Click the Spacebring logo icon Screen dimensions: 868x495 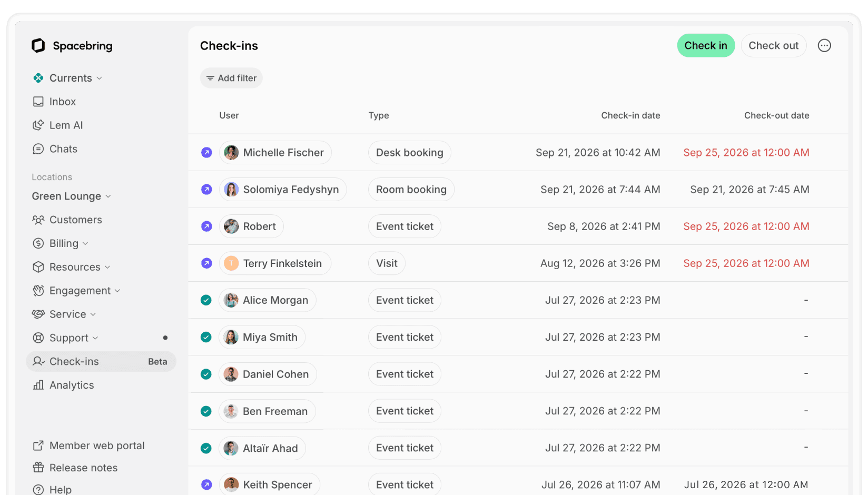click(x=38, y=45)
